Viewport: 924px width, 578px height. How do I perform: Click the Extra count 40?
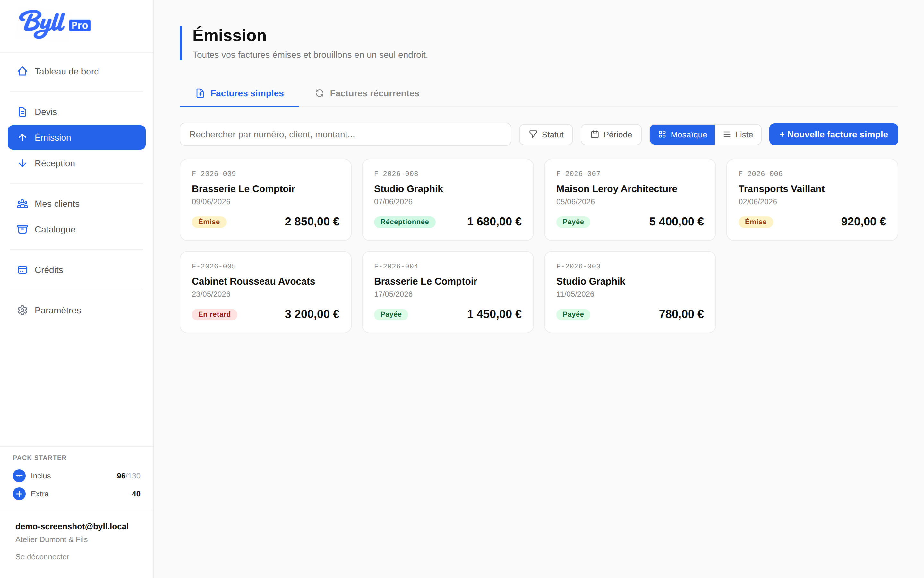click(136, 494)
